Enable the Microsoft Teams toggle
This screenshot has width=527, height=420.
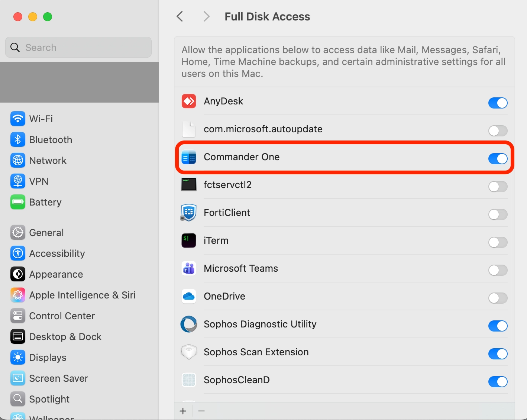[x=498, y=270]
